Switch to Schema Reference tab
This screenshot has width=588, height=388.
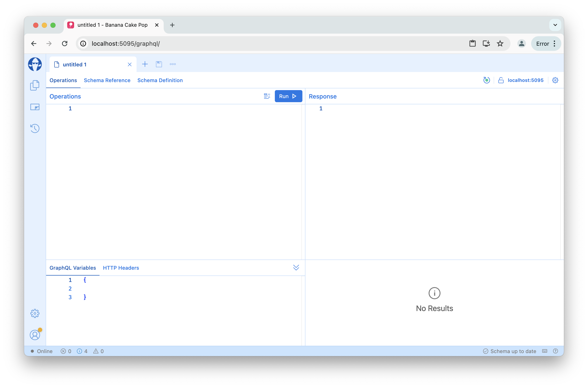click(107, 80)
